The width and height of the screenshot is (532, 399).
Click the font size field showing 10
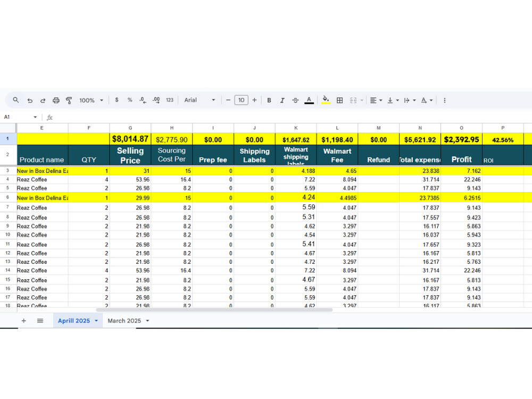point(241,100)
